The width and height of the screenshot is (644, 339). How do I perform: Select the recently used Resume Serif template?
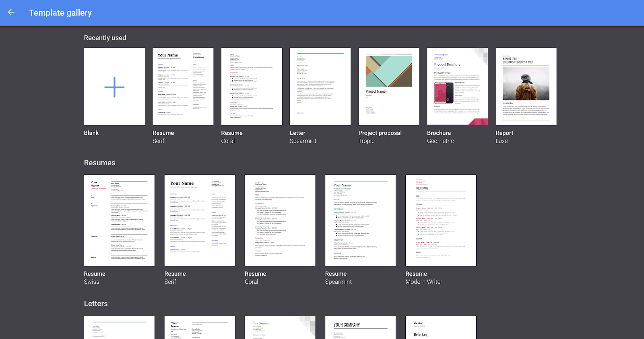(x=183, y=87)
